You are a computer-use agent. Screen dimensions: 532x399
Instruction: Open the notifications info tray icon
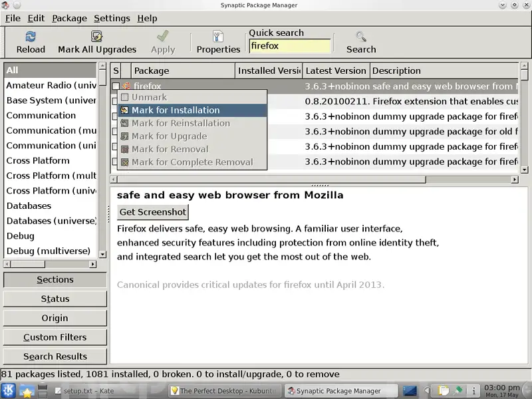pos(474,391)
